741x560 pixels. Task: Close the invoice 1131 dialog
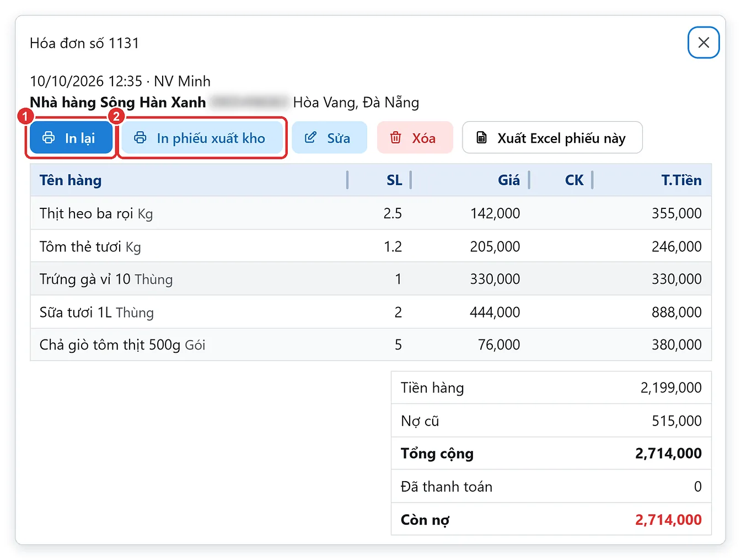(704, 42)
